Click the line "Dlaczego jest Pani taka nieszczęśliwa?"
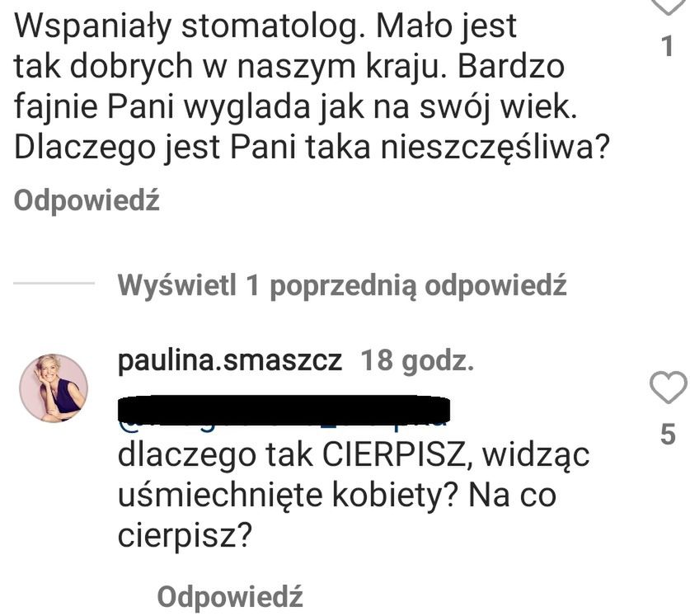This screenshot has height=616, width=690. tap(312, 148)
